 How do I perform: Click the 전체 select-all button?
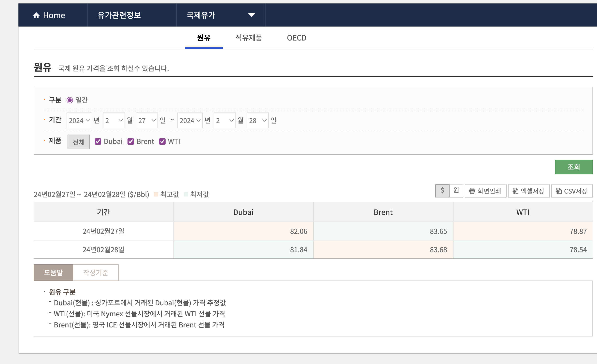[79, 142]
